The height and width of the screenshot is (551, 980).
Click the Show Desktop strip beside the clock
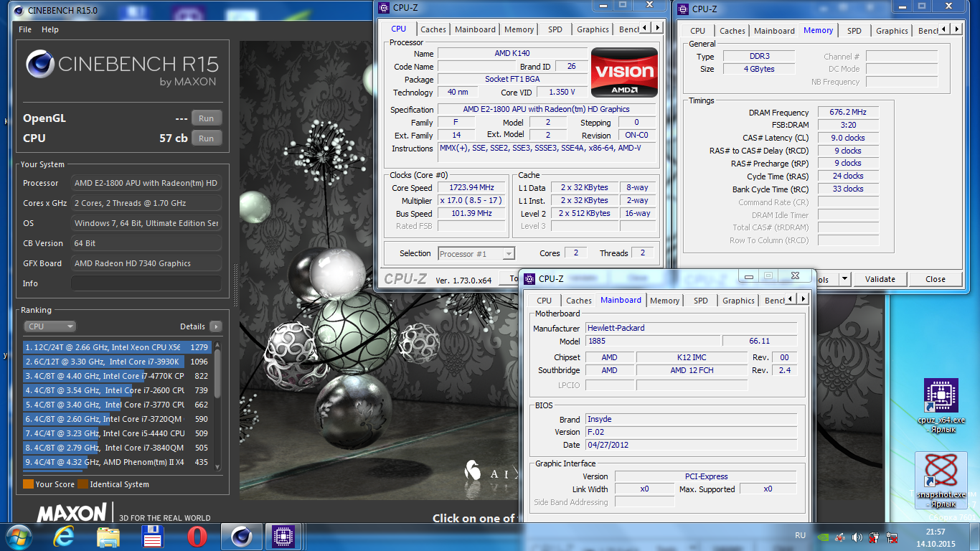coord(974,537)
